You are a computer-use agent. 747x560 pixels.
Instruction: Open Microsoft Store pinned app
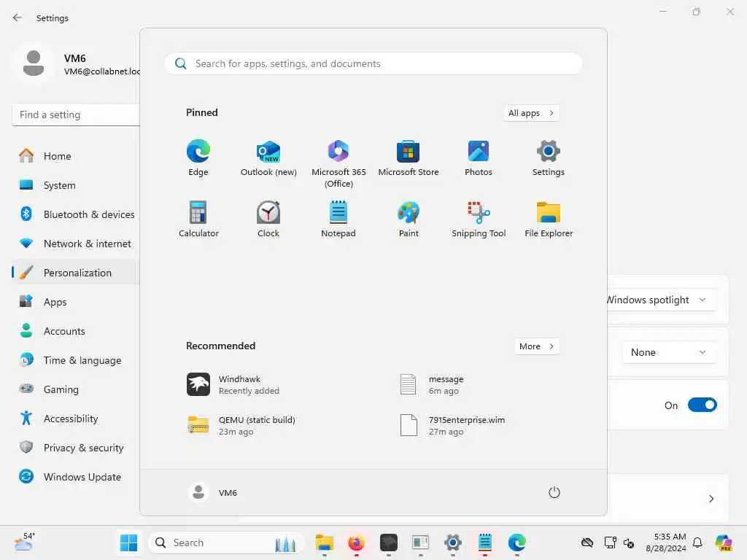point(409,158)
